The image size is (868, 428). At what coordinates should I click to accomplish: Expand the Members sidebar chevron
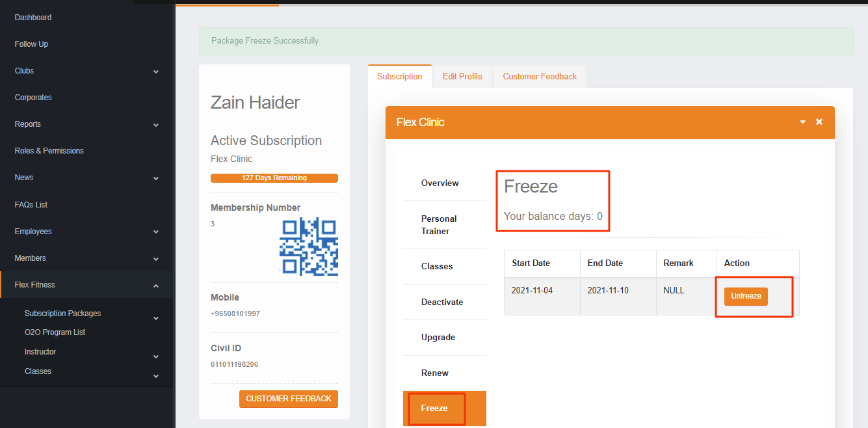[x=156, y=259]
